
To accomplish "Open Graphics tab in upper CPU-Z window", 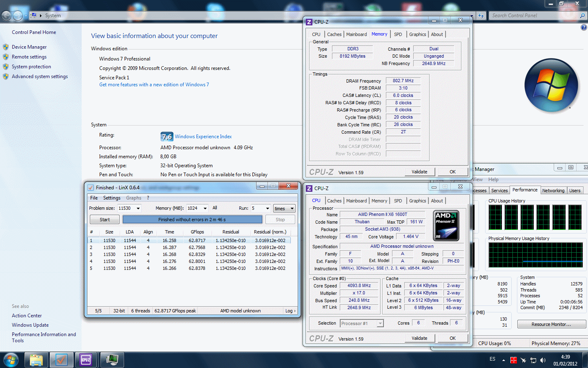I will pos(418,34).
